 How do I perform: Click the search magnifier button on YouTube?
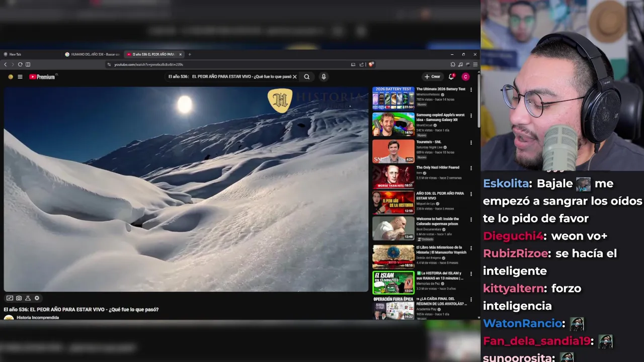tap(306, 77)
